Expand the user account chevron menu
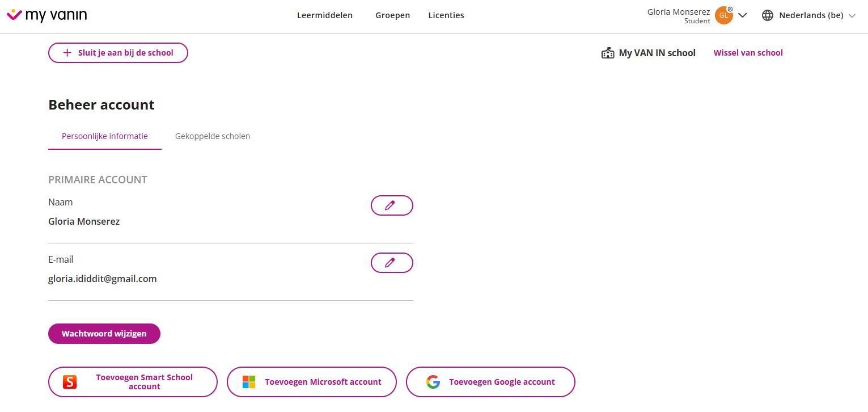The height and width of the screenshot is (412, 868). pos(743,15)
